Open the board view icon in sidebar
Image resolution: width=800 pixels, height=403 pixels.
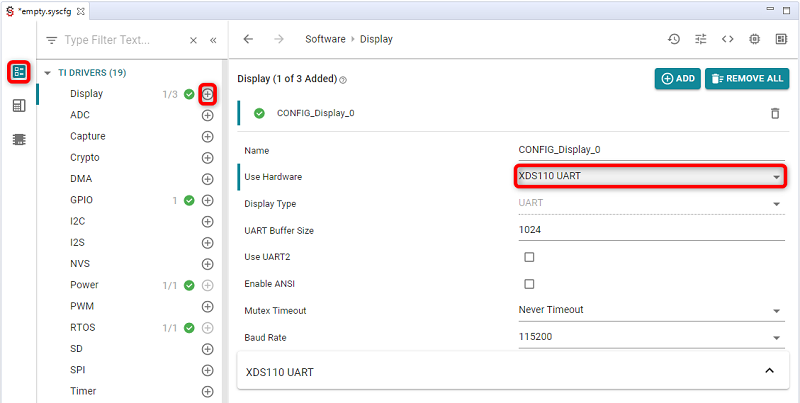tap(19, 106)
